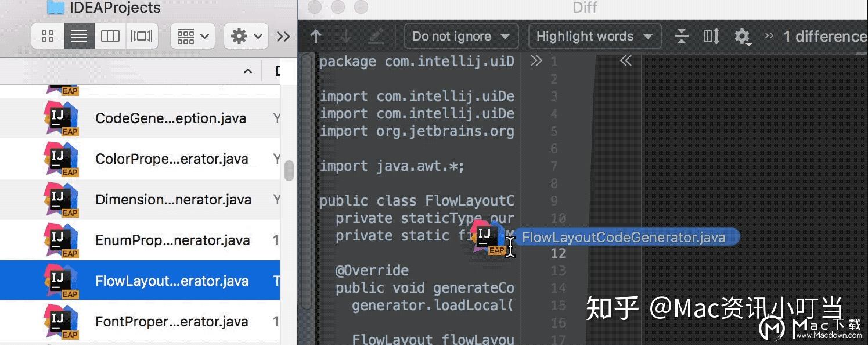Click 'import java.awt.*;' line in Diff
868x345 pixels.
[x=392, y=166]
